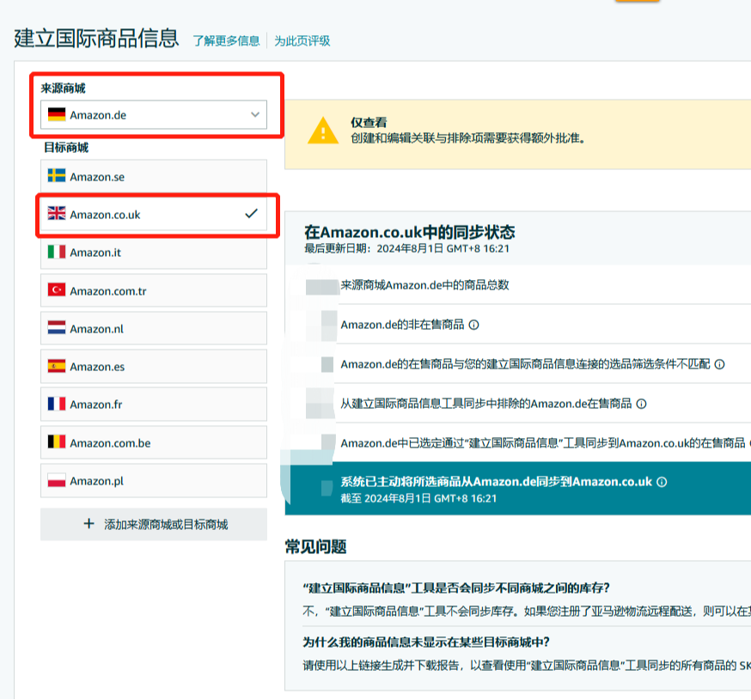Click the 在Amazon.co.uk中的同步状态 heading

[410, 232]
